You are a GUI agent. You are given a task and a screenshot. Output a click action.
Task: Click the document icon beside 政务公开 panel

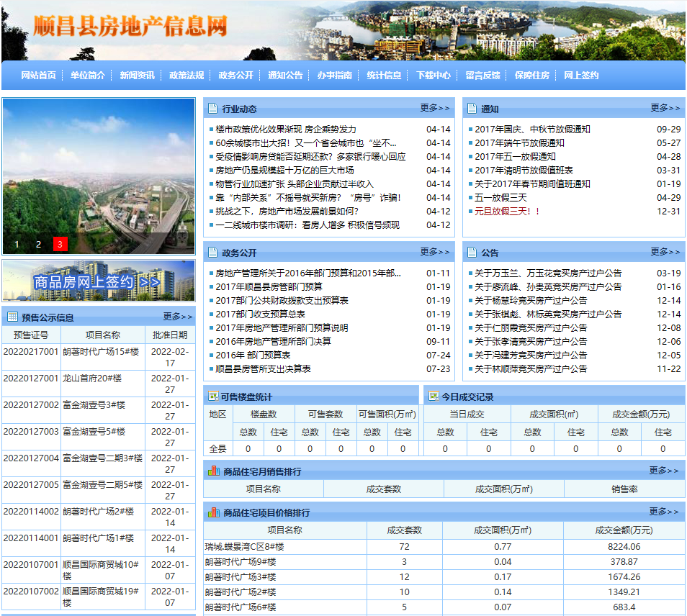coord(212,253)
